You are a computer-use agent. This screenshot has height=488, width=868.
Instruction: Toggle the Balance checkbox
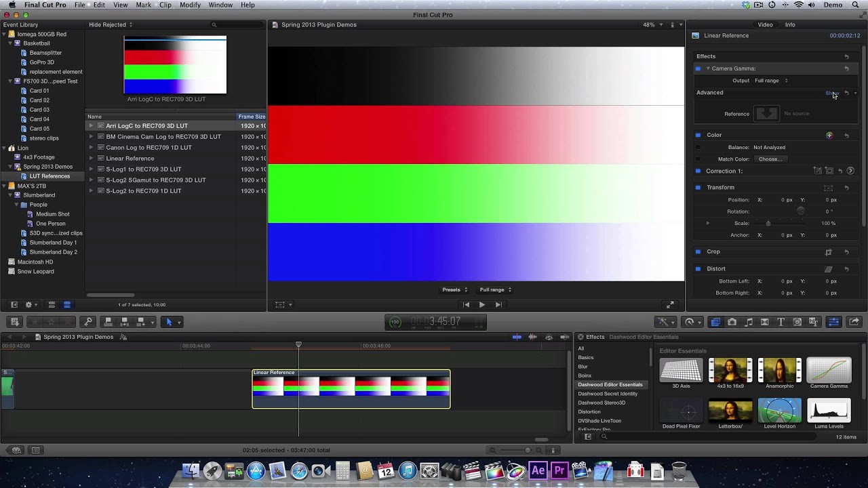(698, 147)
